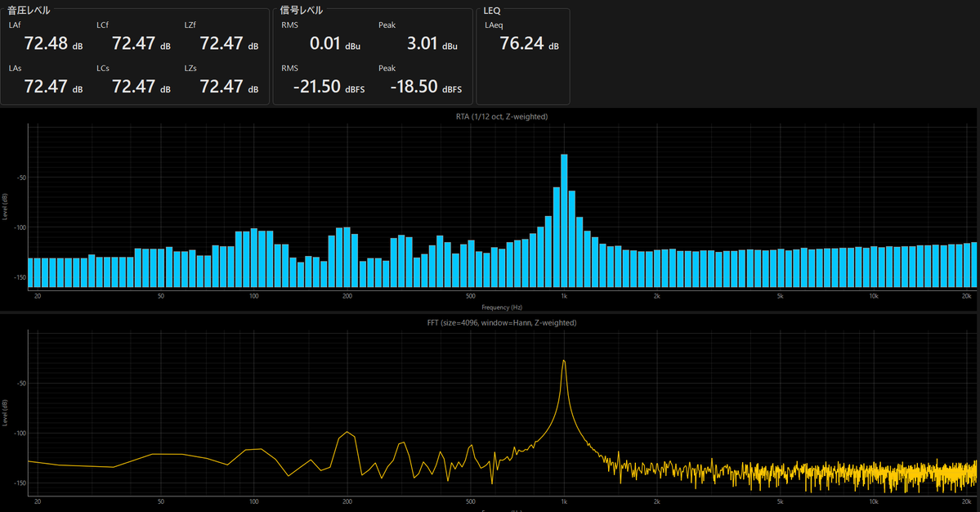The width and height of the screenshot is (980, 512).
Task: Click the LCs label
Action: (x=103, y=68)
